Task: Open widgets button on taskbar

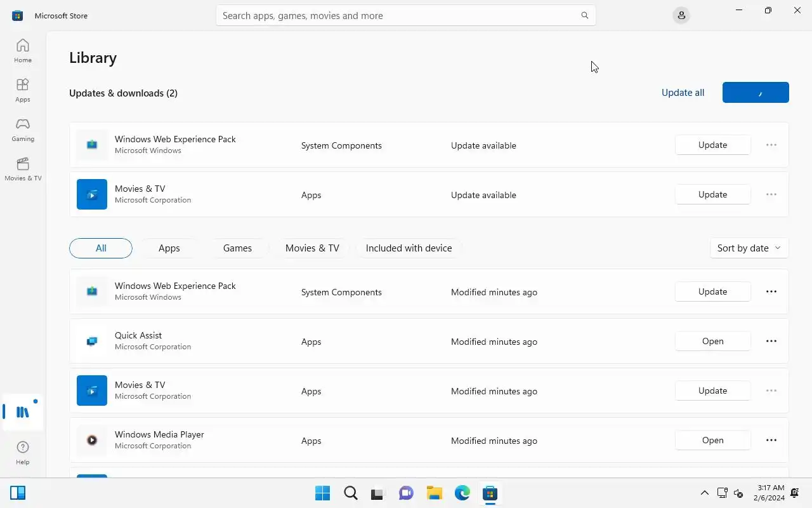Action: pos(18,493)
